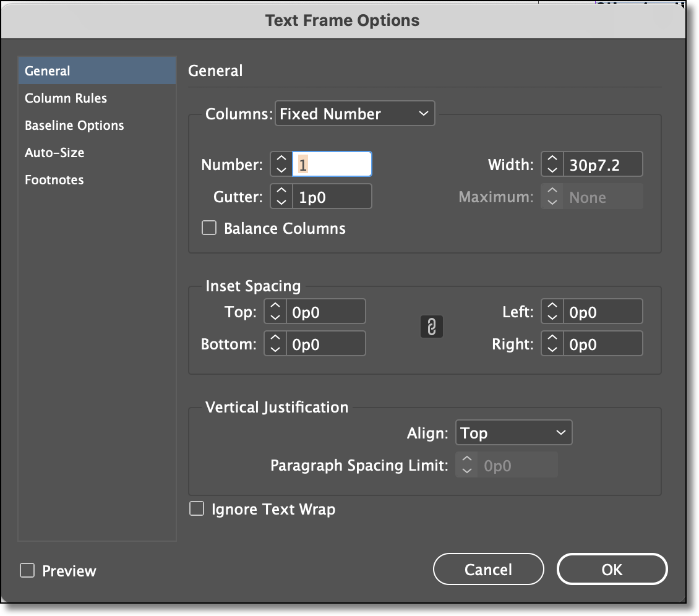Toggle the Preview checkbox
The width and height of the screenshot is (699, 616).
pyautogui.click(x=26, y=571)
